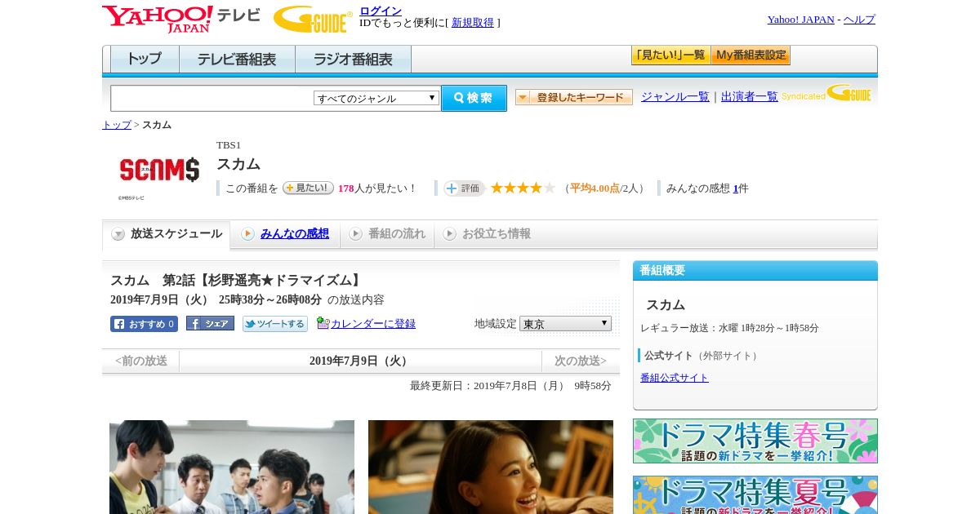Viewport: 980px width, 514px height.
Task: Open the テレビ番組表 navigation tab
Action: pos(237,60)
